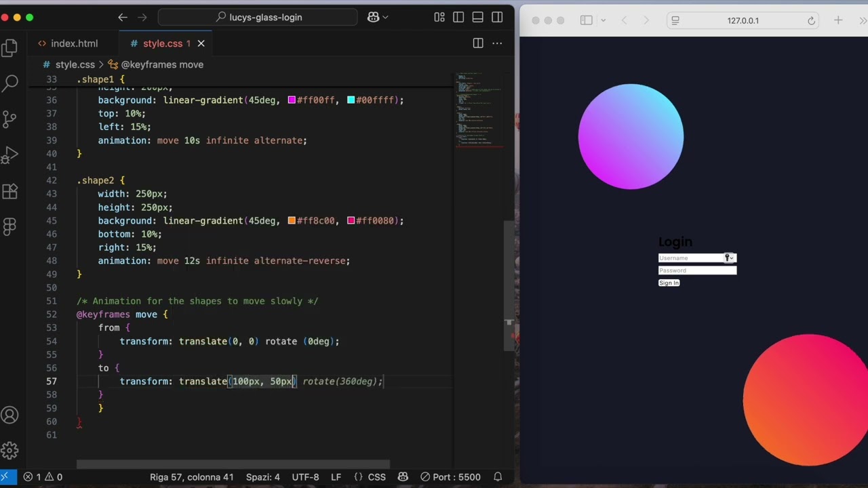Close the style.css editor tab
The height and width of the screenshot is (488, 868).
coord(201,43)
